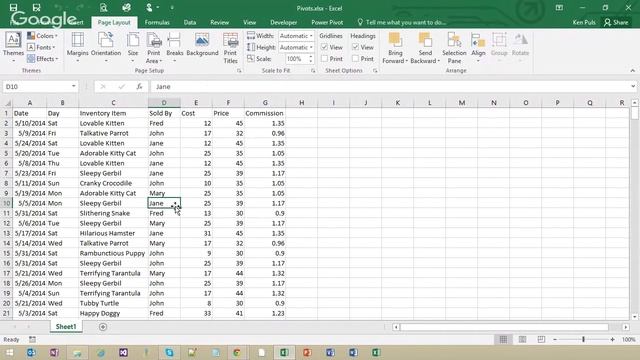Select cell Rambunctious Puppy
640x360 pixels.
click(113, 253)
